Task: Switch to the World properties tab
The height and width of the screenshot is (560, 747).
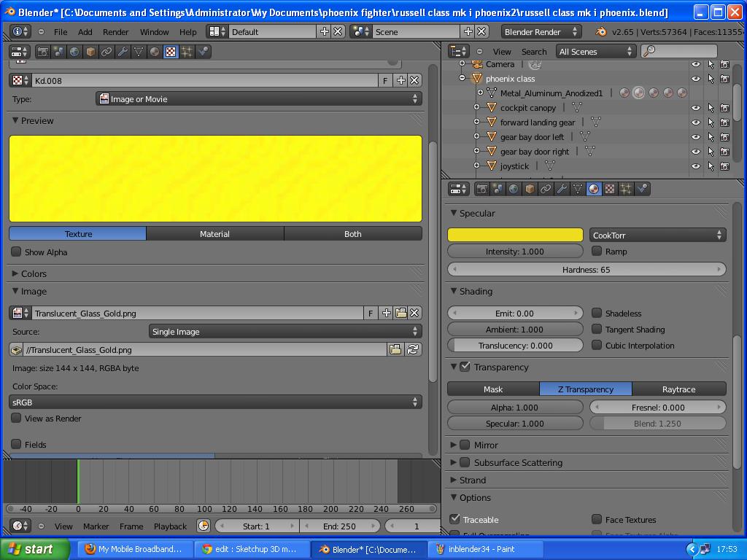Action: tap(514, 189)
